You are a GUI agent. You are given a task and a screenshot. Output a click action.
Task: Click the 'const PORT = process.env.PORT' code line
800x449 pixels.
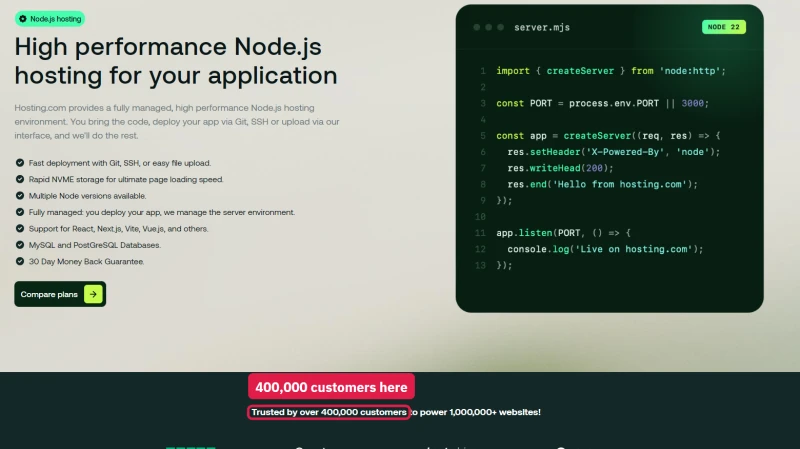coord(603,104)
